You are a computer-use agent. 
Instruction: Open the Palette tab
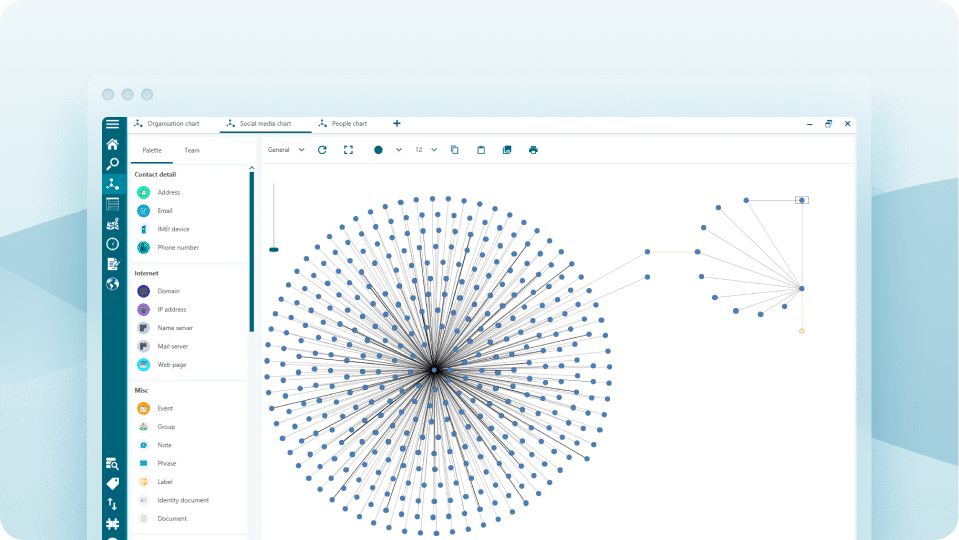[x=152, y=150]
